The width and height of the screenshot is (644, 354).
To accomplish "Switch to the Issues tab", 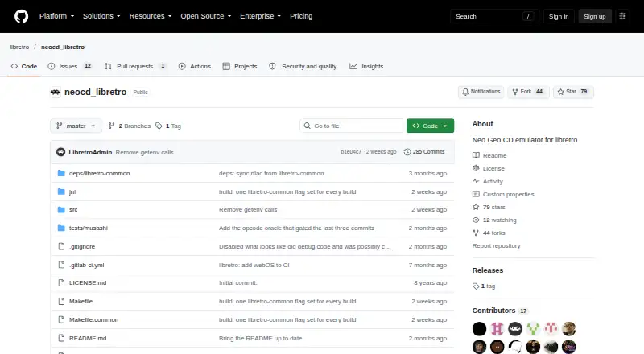I will (70, 66).
